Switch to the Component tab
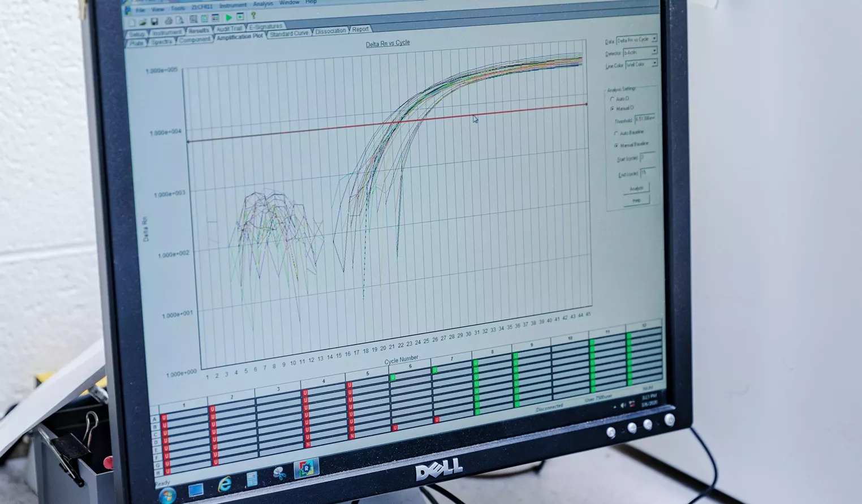 (195, 40)
